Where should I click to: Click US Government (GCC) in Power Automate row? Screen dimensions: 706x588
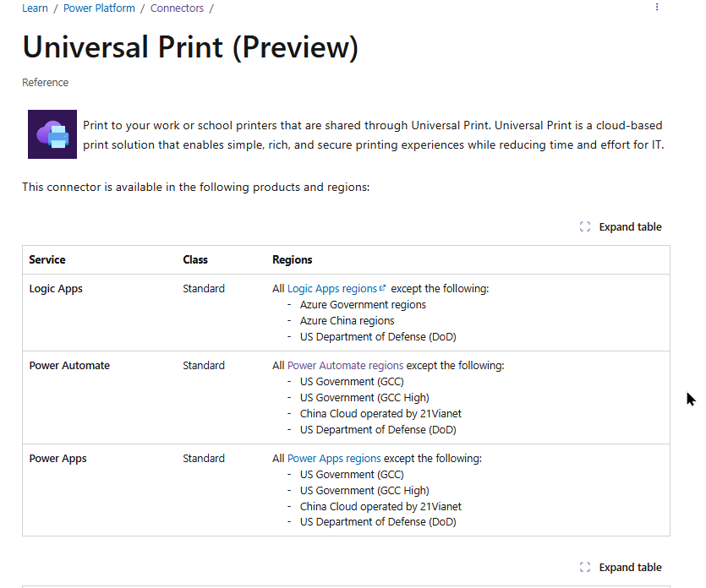pyautogui.click(x=352, y=382)
